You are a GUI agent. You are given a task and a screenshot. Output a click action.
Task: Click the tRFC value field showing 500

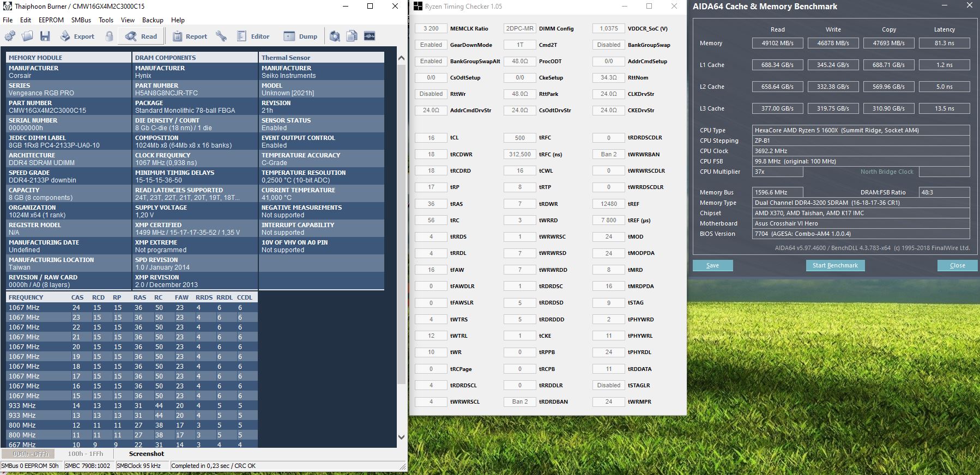point(520,138)
